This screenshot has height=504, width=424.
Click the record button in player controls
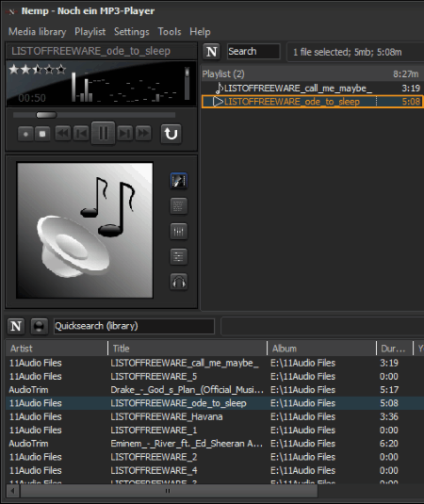(x=25, y=134)
